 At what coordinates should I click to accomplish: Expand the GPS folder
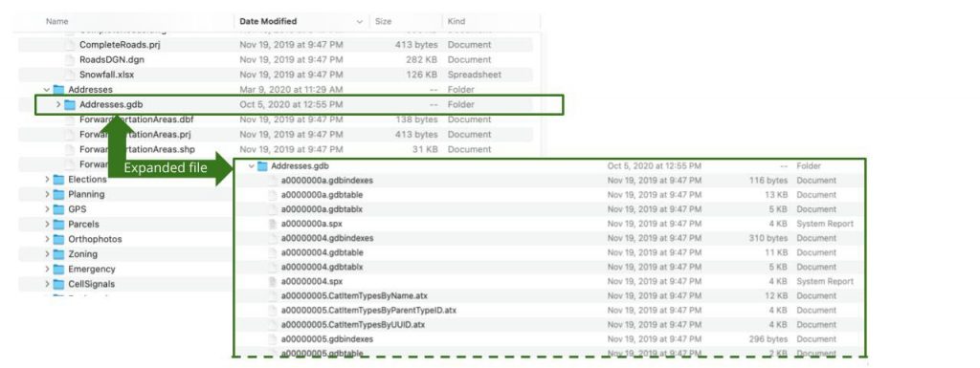[47, 209]
